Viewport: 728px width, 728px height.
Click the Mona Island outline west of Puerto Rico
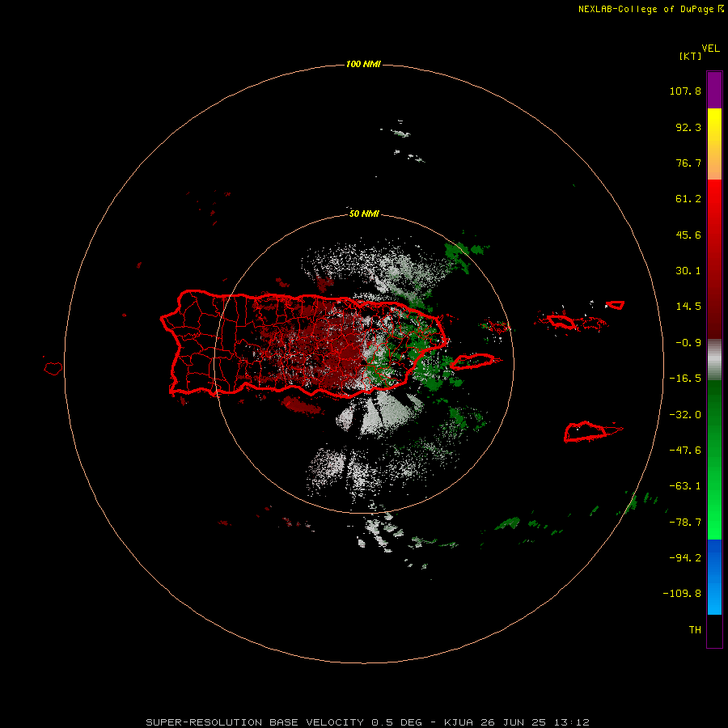53,369
